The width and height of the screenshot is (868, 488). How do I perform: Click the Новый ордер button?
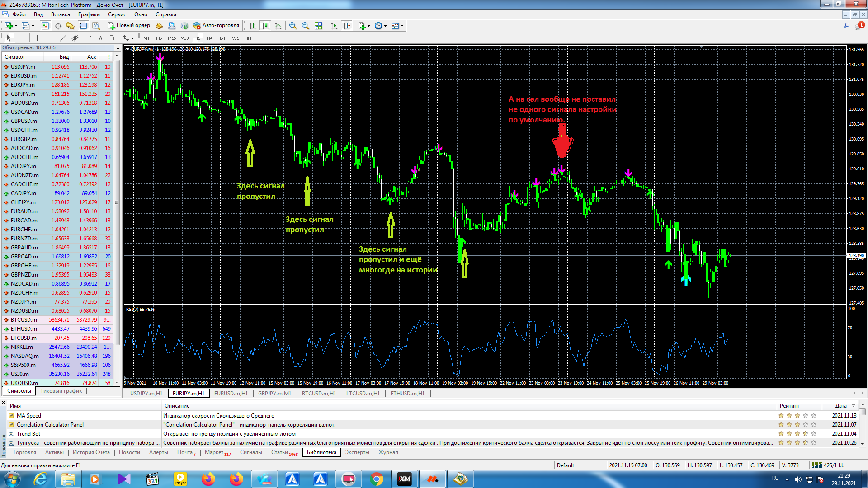point(129,26)
